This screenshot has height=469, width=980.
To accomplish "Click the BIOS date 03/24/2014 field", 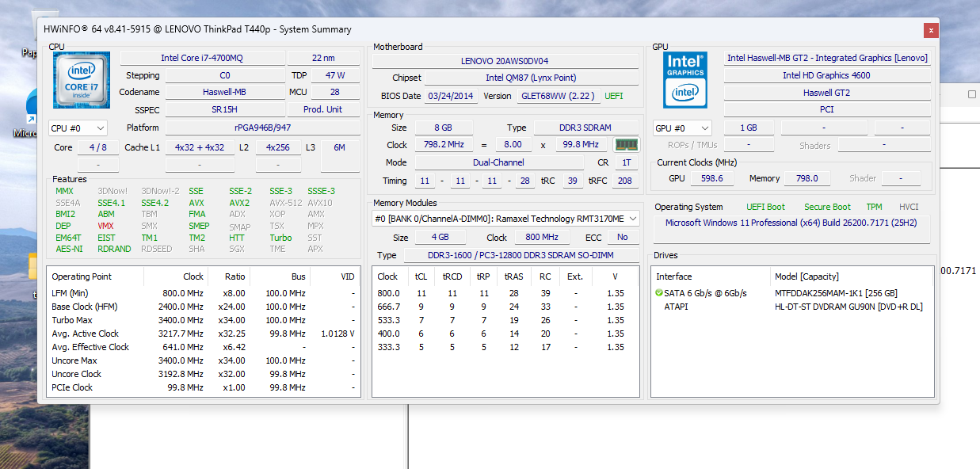I will coord(451,96).
